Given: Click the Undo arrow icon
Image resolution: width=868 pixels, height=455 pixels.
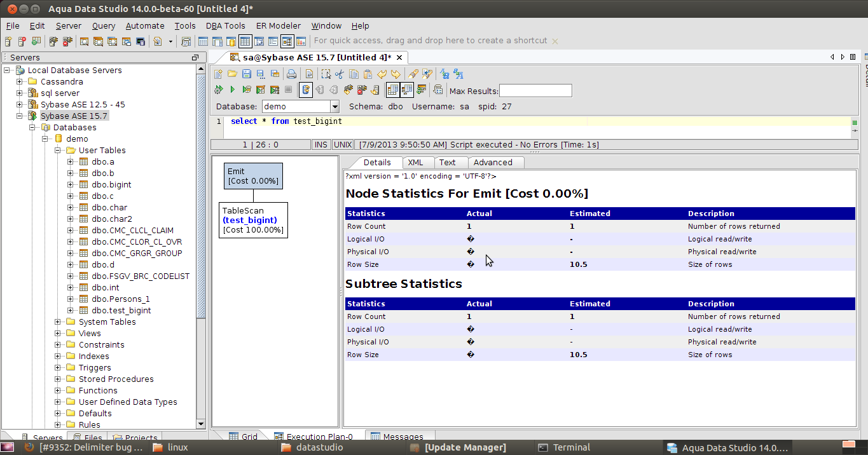Looking at the screenshot, I should click(382, 74).
